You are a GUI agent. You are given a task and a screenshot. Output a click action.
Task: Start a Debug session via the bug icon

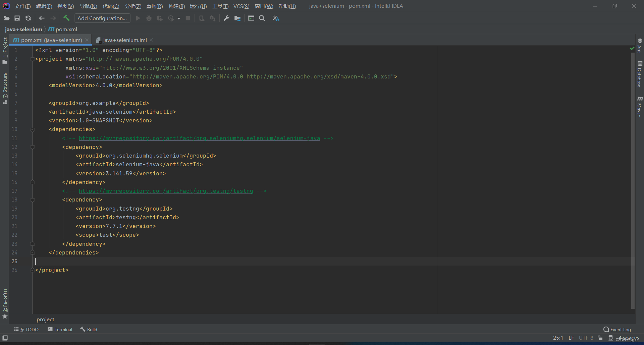point(149,18)
